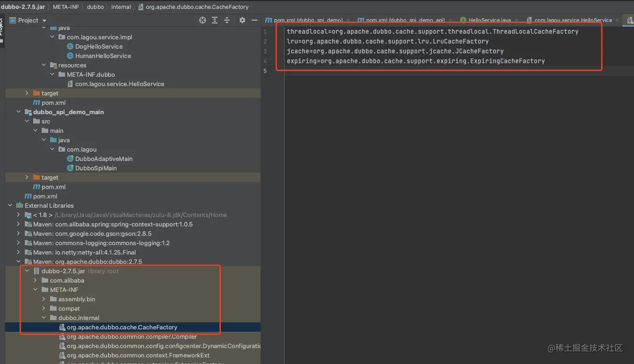Collapse the com.lagou.service.impl package arrow
The width and height of the screenshot is (634, 364).
52,37
